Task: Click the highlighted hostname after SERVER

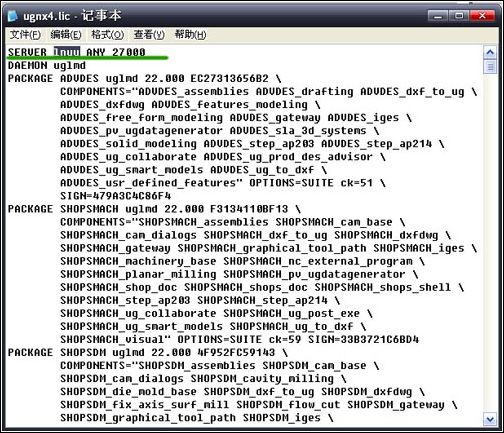Action: pyautogui.click(x=67, y=52)
